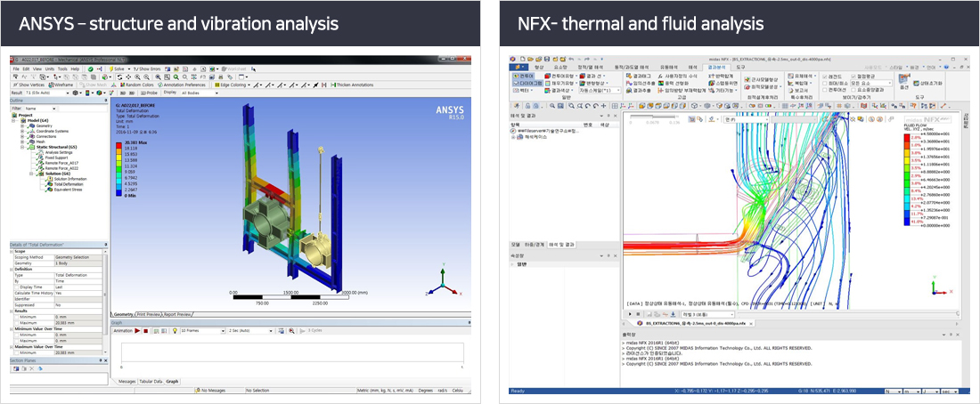Screen dimensions: 980x404
Task: Click the dark blue Min legend color
Action: pyautogui.click(x=120, y=193)
